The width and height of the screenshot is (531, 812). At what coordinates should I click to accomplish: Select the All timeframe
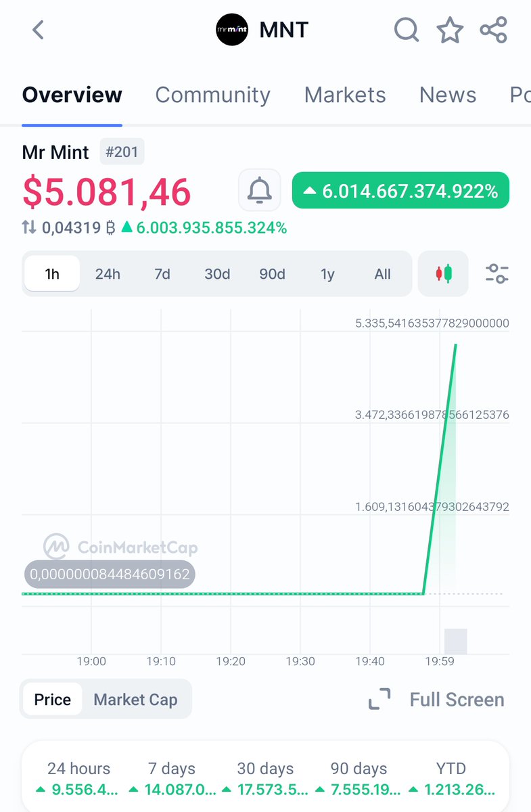coord(382,274)
